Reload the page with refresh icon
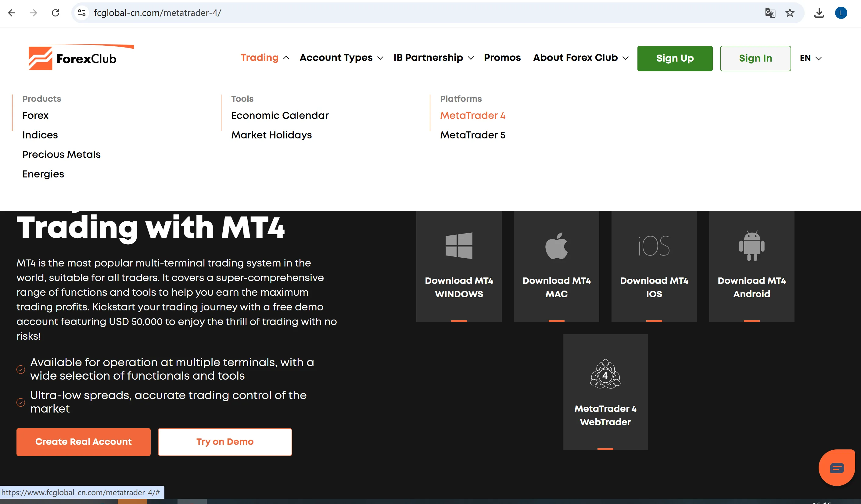 tap(55, 13)
